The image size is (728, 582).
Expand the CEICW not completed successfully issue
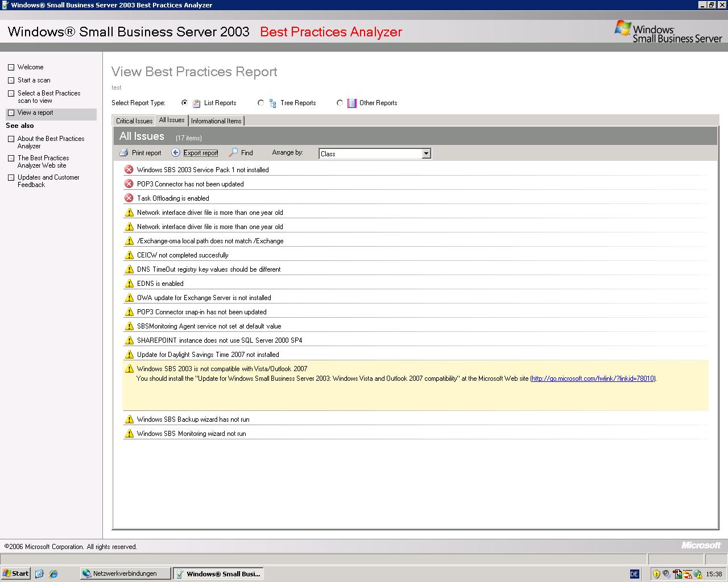tap(183, 255)
